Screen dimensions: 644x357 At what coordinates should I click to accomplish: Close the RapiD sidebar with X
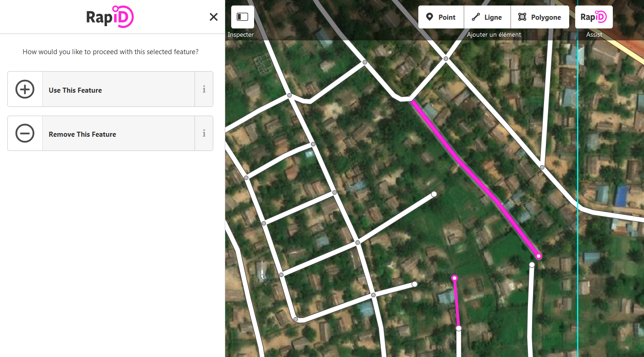click(x=213, y=17)
